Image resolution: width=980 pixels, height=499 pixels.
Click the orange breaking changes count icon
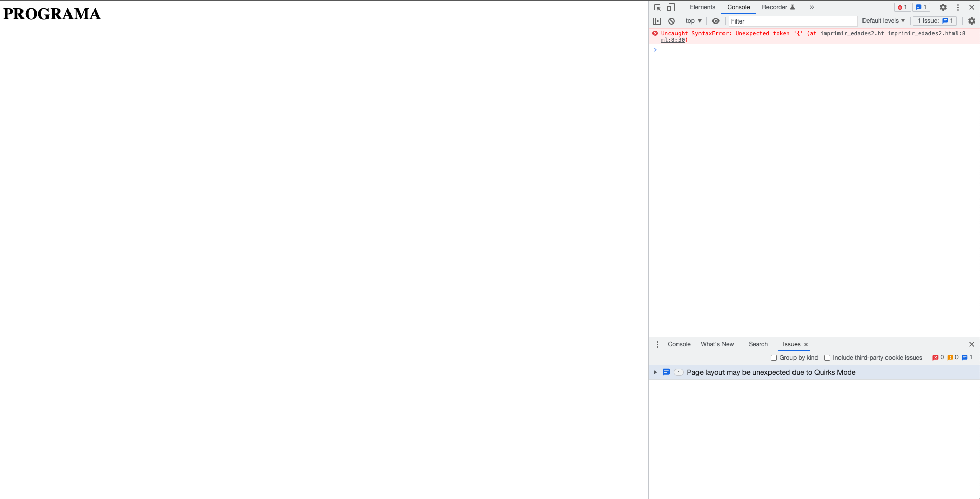coord(950,358)
